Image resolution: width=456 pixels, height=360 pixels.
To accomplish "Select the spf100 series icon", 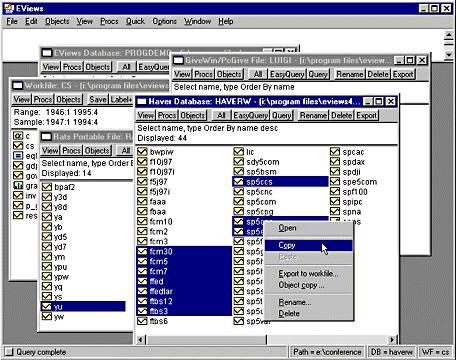I will tap(335, 192).
